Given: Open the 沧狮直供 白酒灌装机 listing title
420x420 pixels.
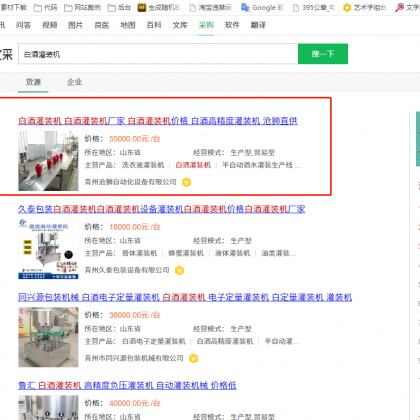Looking at the screenshot, I should point(158,121).
